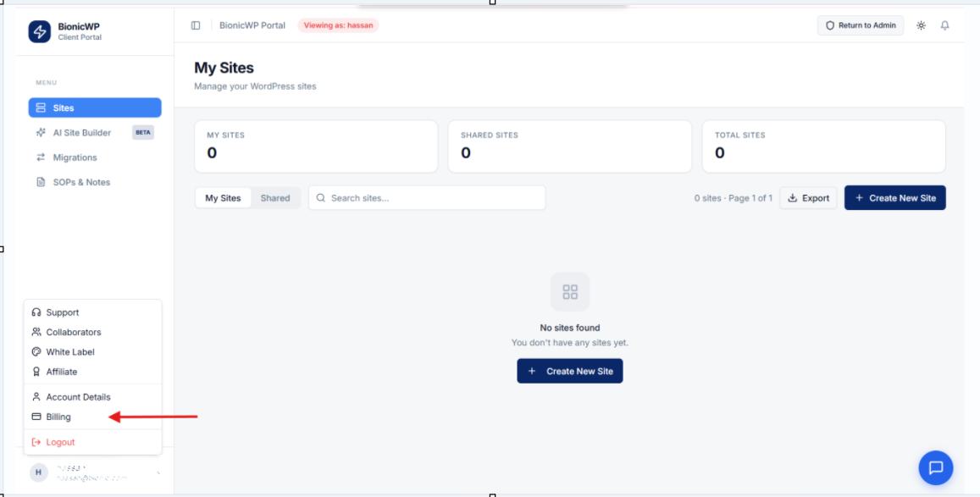Click the BETA badge
The width and height of the screenshot is (980, 497).
(x=143, y=132)
